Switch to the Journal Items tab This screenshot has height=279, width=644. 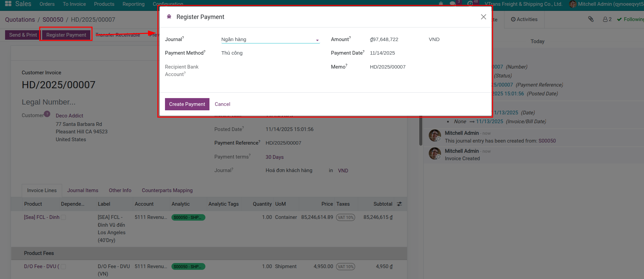pyautogui.click(x=82, y=190)
